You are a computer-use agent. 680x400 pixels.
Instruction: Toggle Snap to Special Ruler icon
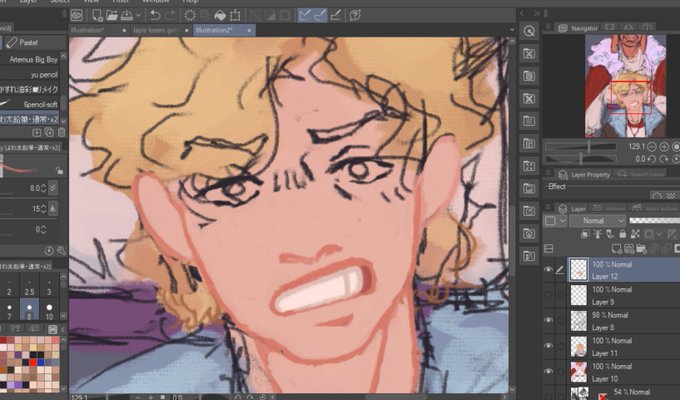[320, 16]
